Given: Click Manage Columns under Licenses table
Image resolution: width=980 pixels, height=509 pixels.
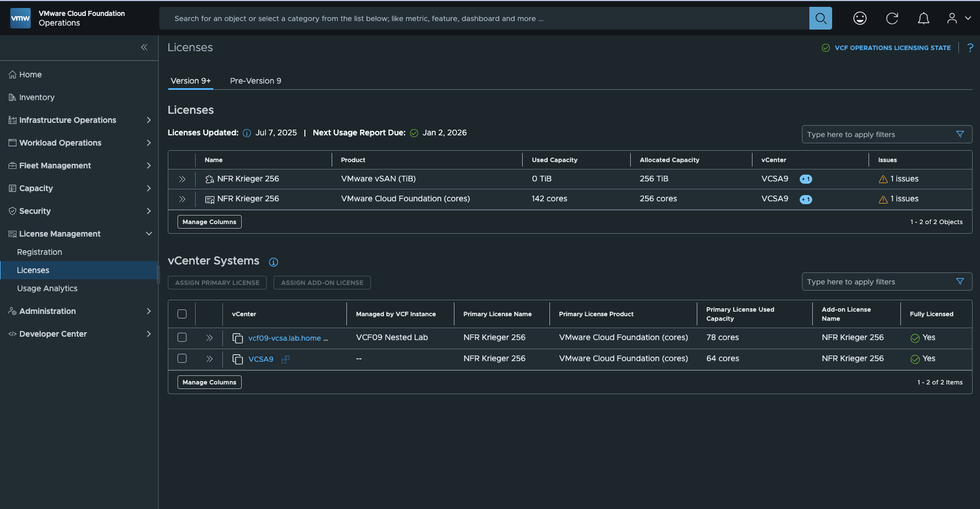Looking at the screenshot, I should coord(209,222).
